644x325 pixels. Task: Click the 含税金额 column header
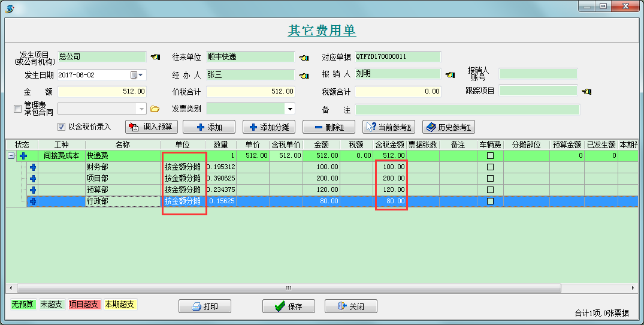click(x=389, y=145)
